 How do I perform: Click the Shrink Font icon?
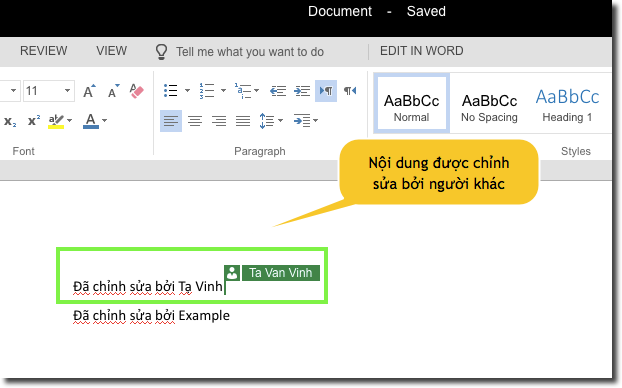(x=113, y=91)
